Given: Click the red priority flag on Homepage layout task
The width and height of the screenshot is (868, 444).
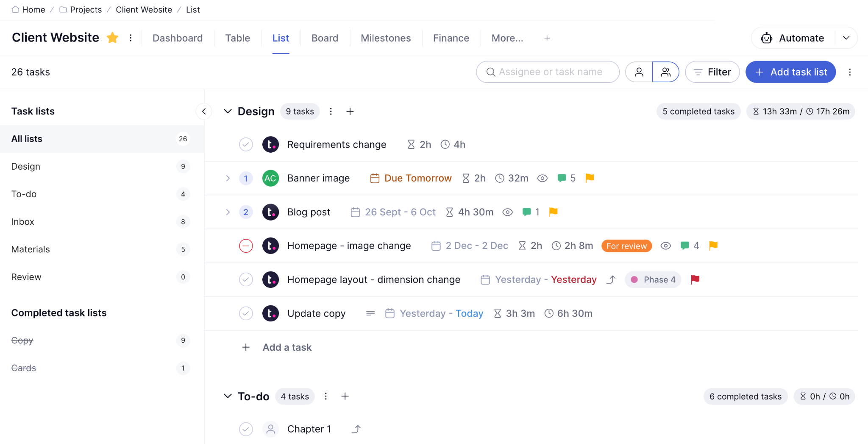Looking at the screenshot, I should pyautogui.click(x=695, y=279).
